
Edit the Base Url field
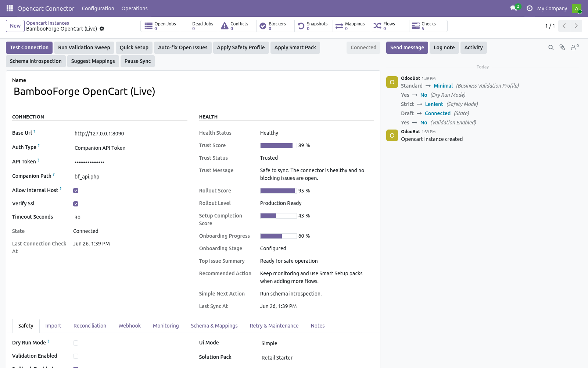pos(130,134)
